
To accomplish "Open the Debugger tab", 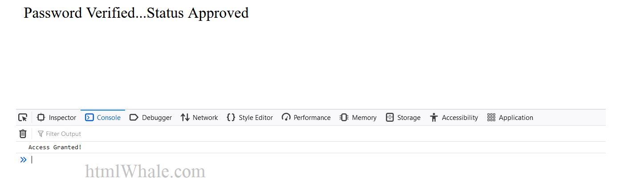I will click(150, 118).
